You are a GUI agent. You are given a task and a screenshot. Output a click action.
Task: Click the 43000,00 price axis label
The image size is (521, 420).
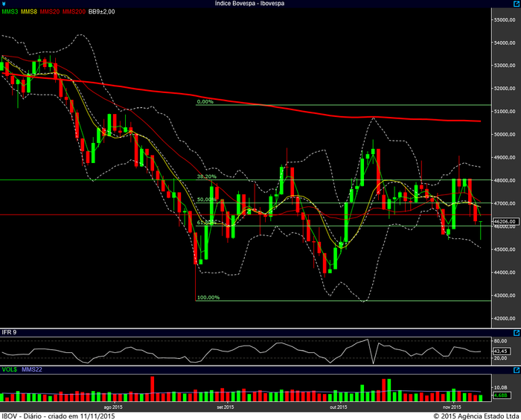click(505, 296)
